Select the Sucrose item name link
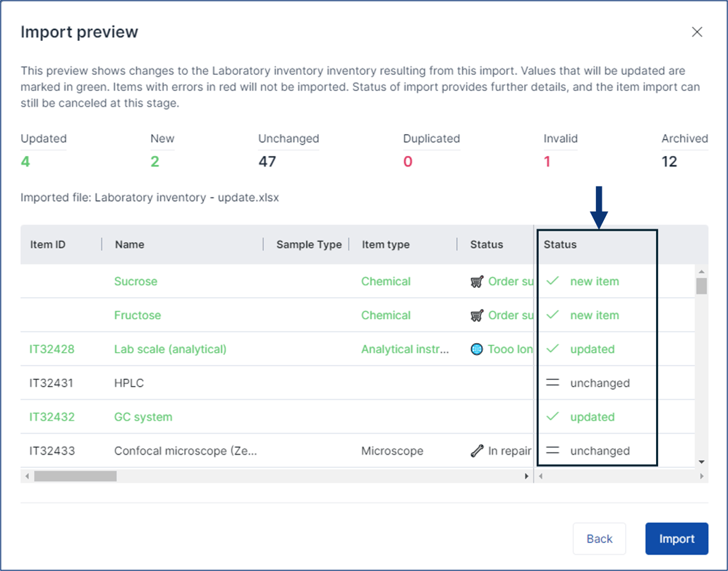This screenshot has width=728, height=571. coord(135,281)
